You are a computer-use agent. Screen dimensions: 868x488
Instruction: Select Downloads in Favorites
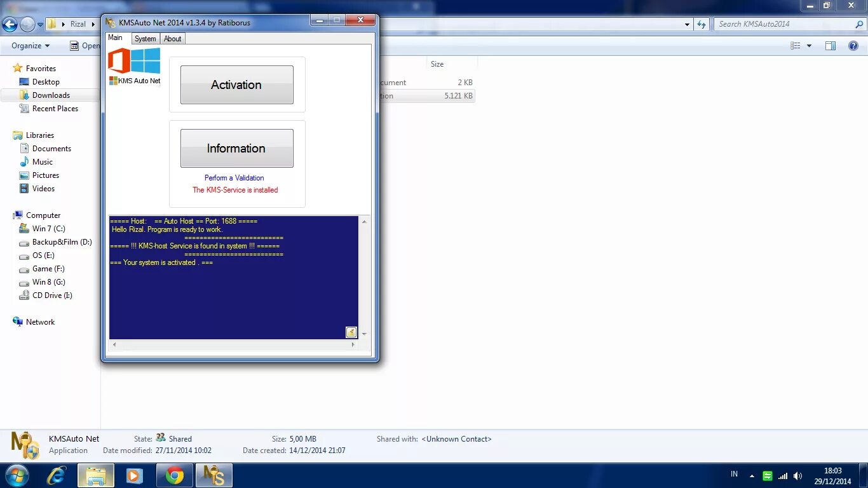click(x=51, y=95)
